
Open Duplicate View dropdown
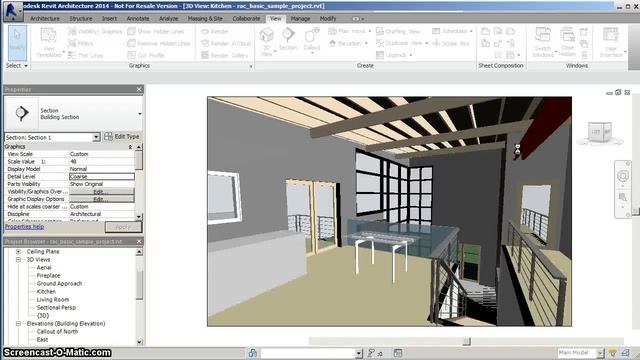pyautogui.click(x=402, y=43)
